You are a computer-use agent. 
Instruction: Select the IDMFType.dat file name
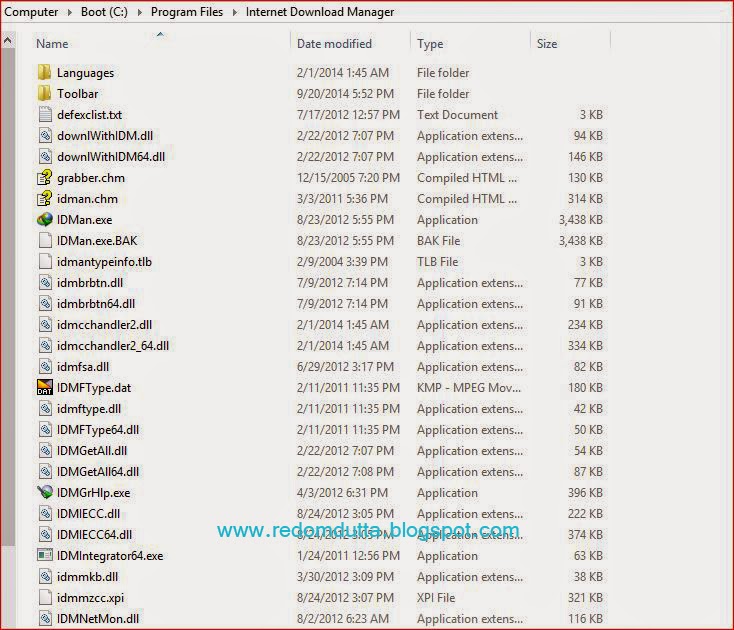(94, 388)
